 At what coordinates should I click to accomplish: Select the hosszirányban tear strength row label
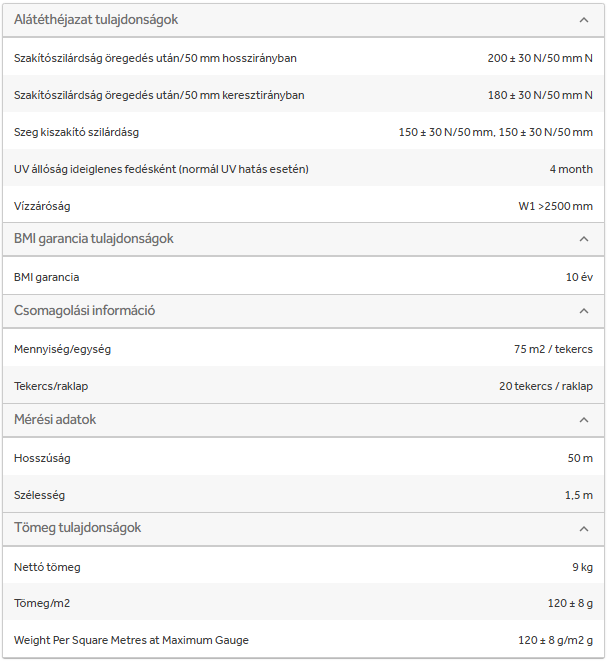tap(155, 58)
